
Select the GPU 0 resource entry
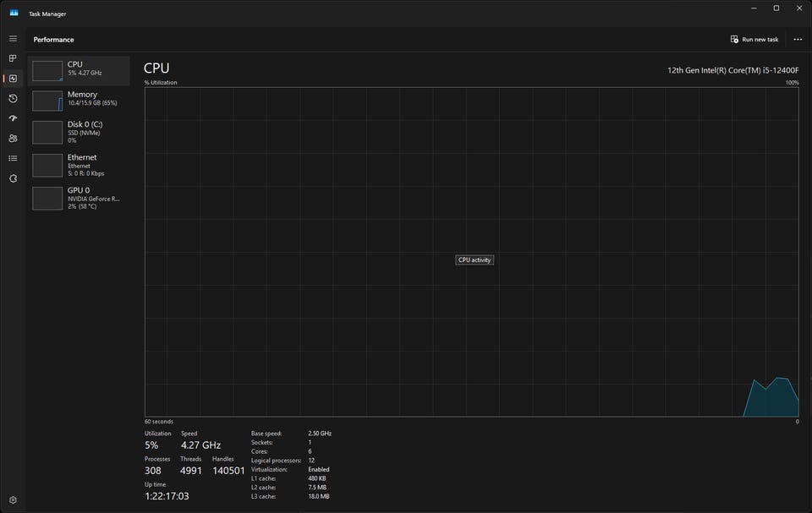tap(78, 199)
